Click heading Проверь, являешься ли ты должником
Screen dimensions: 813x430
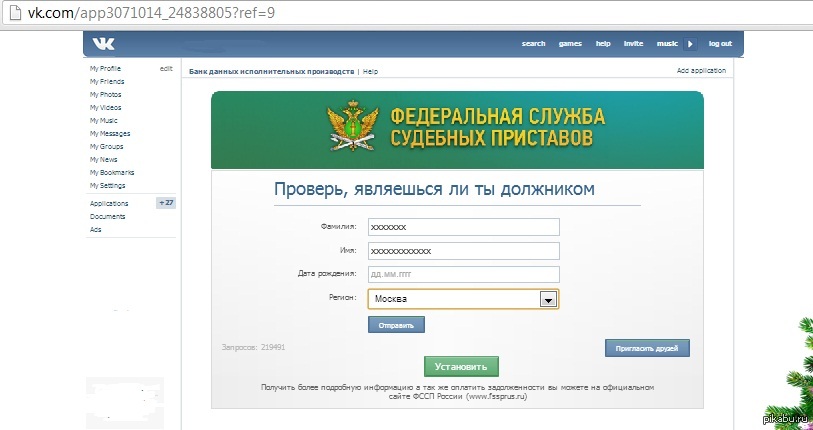(434, 189)
